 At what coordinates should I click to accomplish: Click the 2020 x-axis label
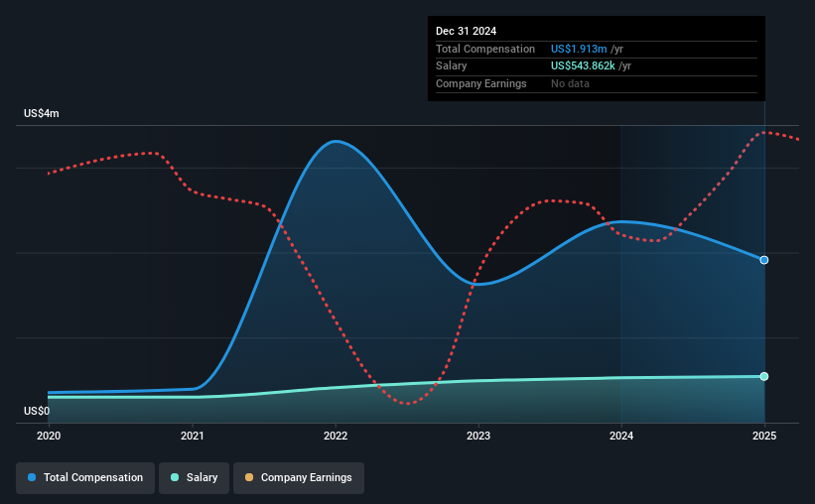(49, 436)
